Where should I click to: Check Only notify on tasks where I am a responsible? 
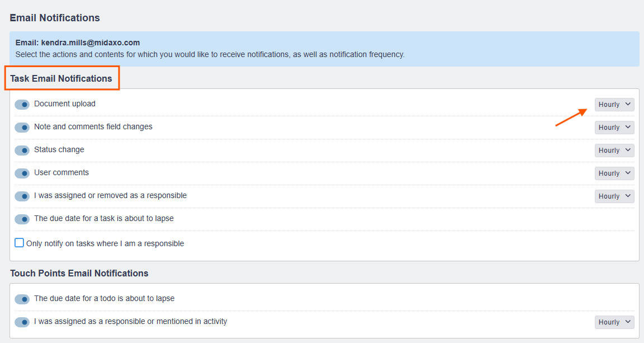pyautogui.click(x=20, y=243)
